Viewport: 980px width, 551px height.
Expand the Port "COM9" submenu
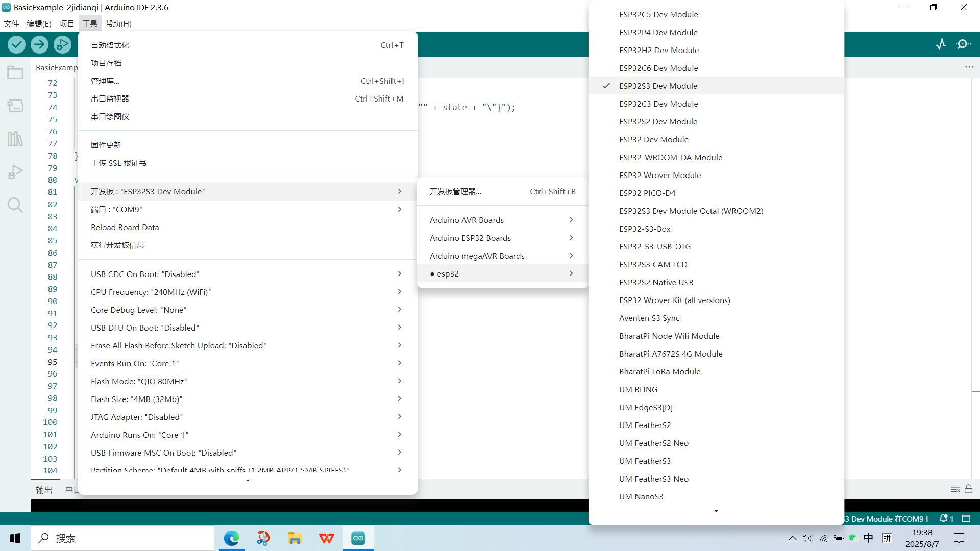(248, 209)
